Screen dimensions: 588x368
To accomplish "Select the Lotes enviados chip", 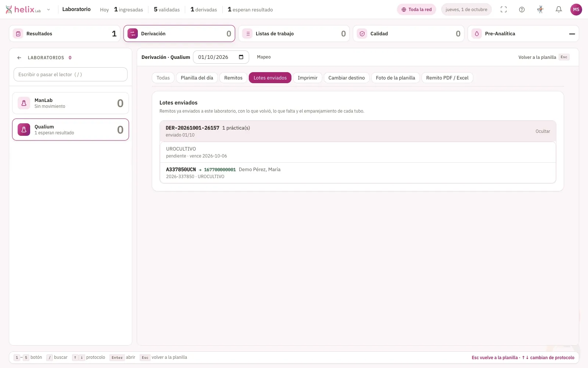I will 270,78.
